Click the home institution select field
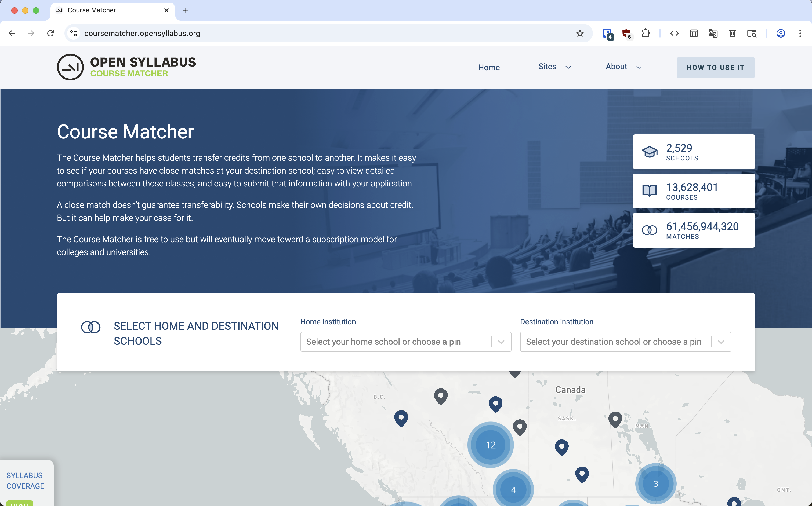The image size is (812, 506). [405, 341]
